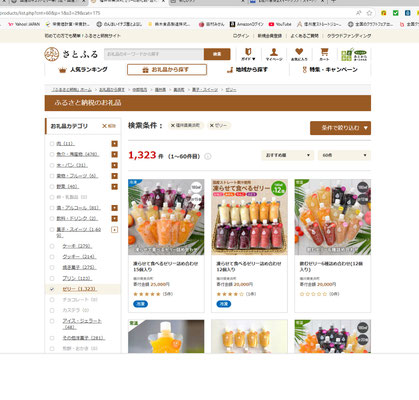Open the おすすめ順 sort dropdown
The image size is (419, 400).
(287, 155)
